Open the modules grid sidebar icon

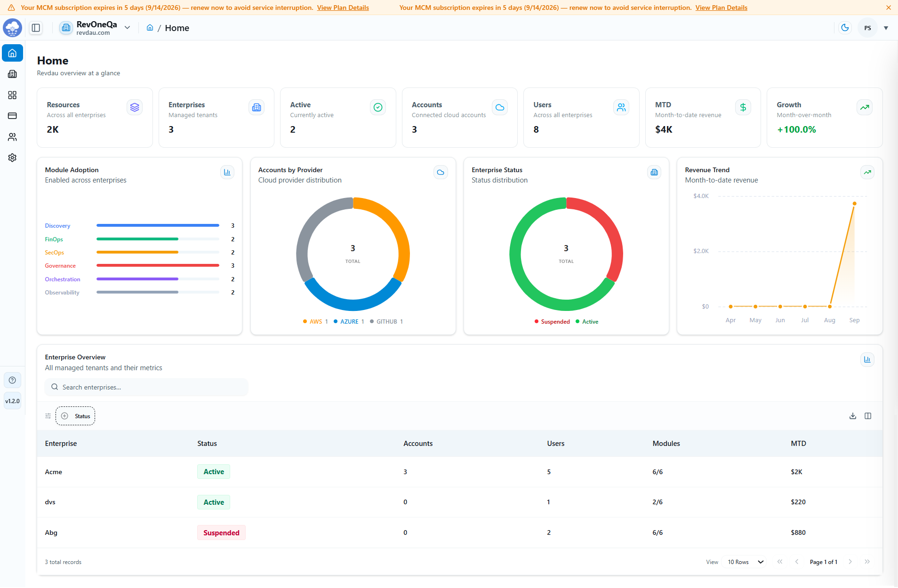[x=13, y=95]
